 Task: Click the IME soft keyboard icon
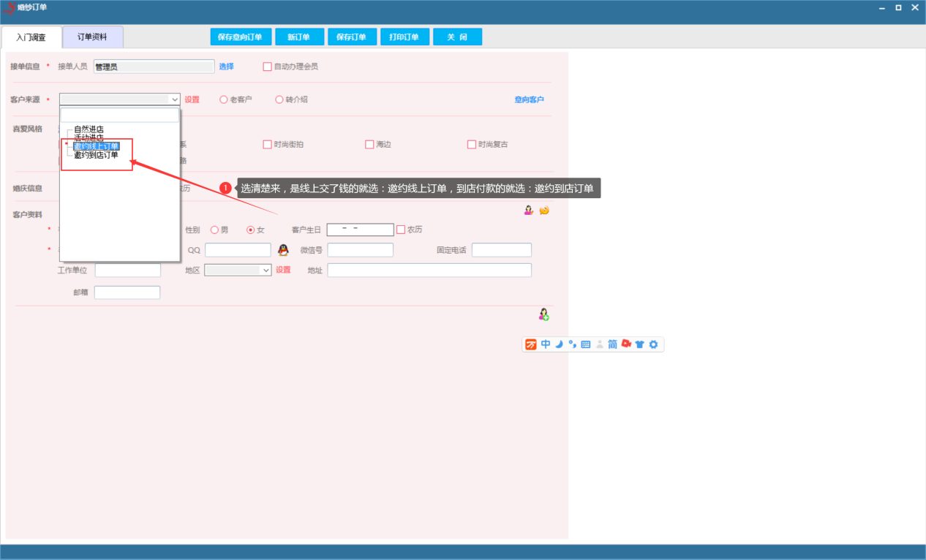586,344
